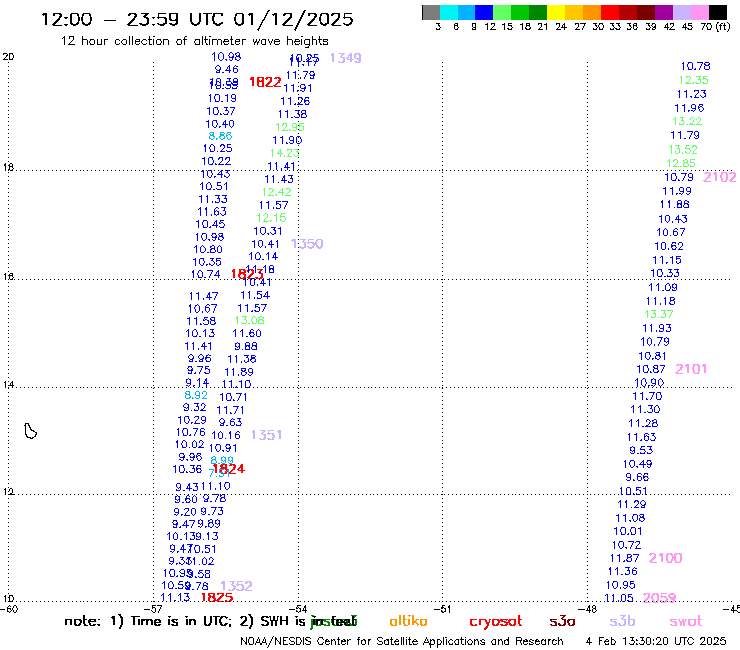The width and height of the screenshot is (740, 650).
Task: Click the green swot value '13.37'
Action: click(x=659, y=314)
